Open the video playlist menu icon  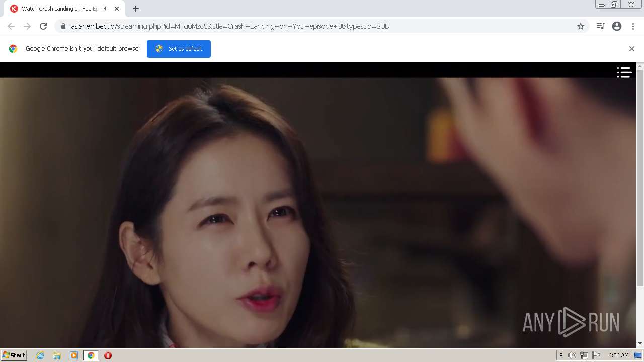[624, 73]
